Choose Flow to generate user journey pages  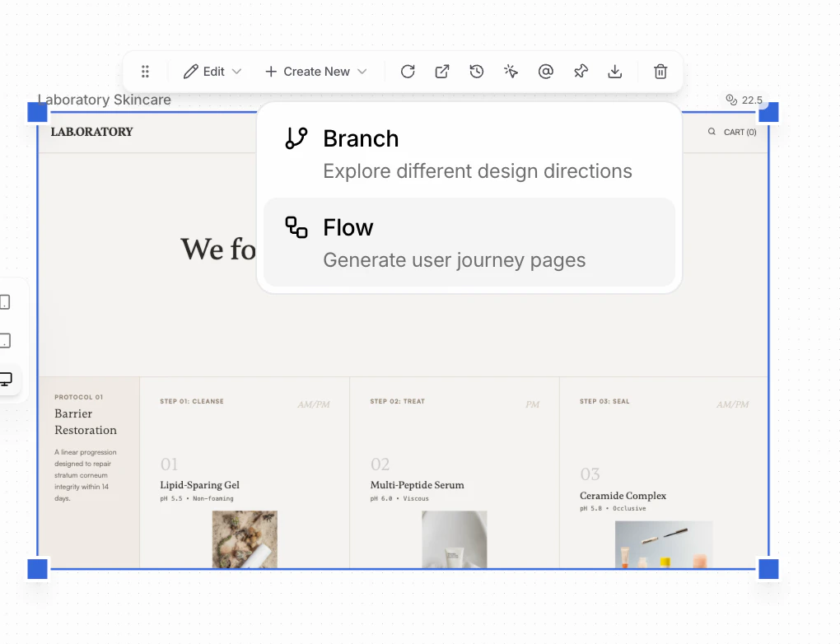pos(469,242)
